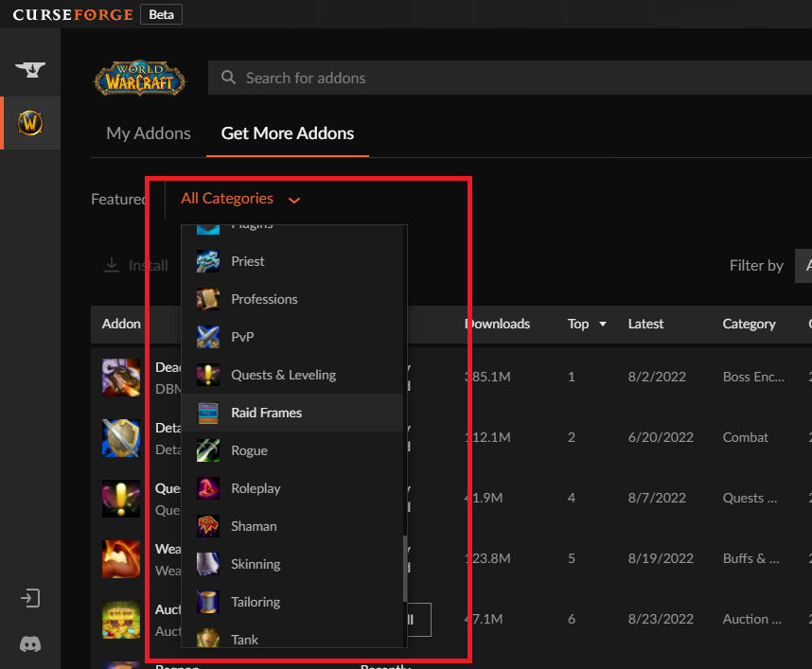Click the Install button in toolbar
This screenshot has height=669, width=812.
point(136,265)
